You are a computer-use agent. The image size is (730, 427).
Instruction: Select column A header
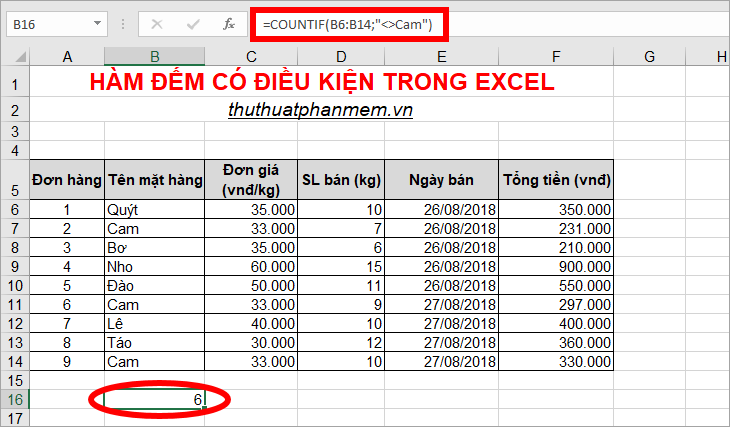pos(67,57)
